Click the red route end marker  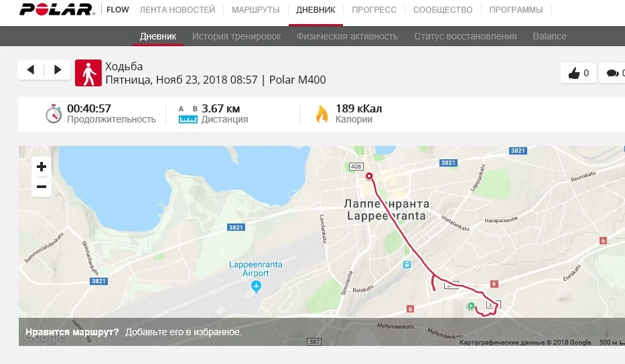click(369, 176)
